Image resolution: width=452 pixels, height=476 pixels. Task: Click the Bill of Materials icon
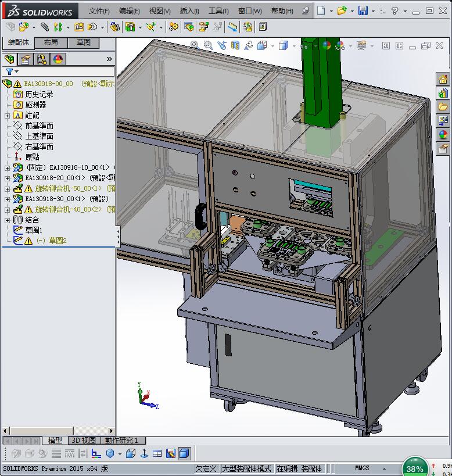[x=189, y=27]
